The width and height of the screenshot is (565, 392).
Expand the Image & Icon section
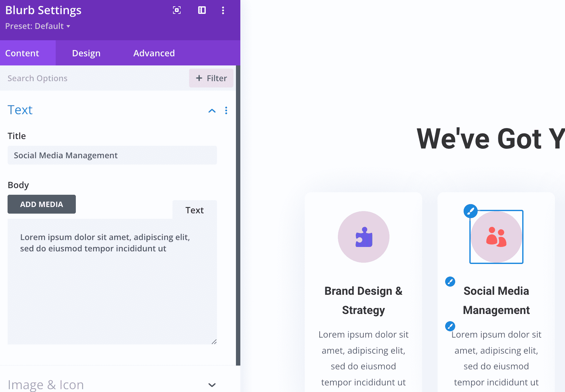coord(212,385)
